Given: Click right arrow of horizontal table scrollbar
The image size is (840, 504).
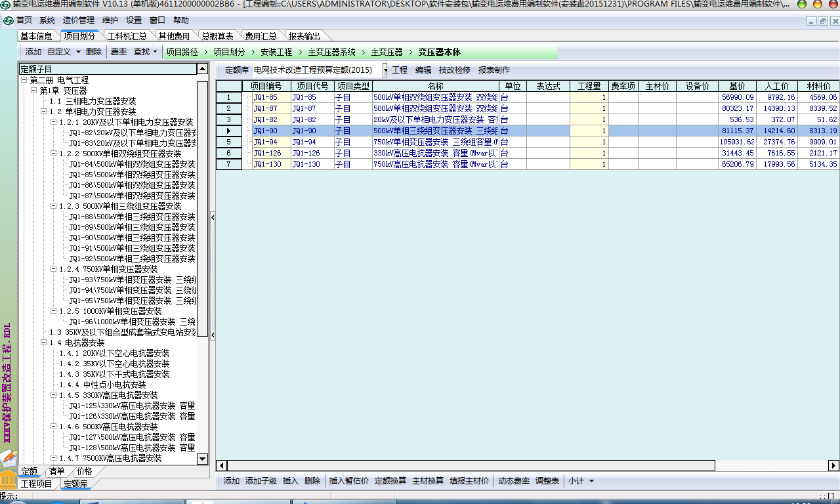Looking at the screenshot, I should (834, 466).
